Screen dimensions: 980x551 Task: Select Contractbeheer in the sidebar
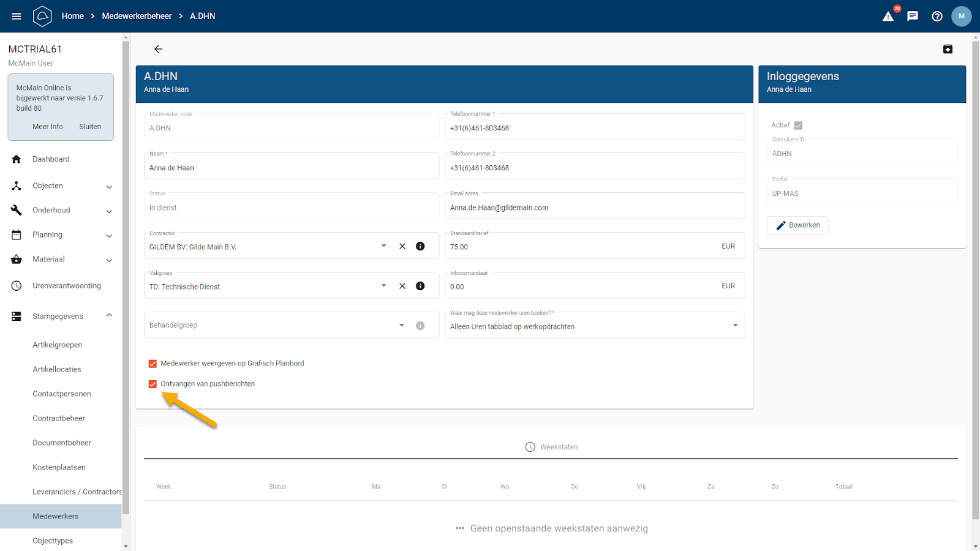[59, 419]
